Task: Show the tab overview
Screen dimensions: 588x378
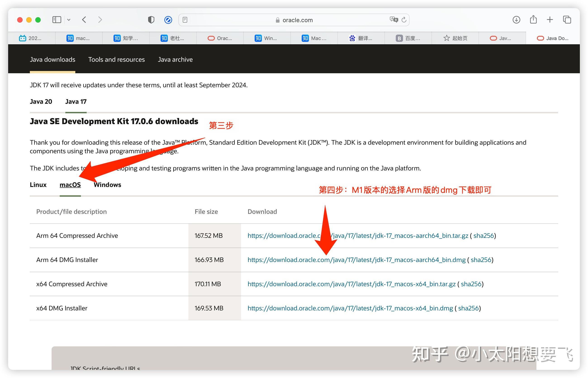Action: point(567,20)
